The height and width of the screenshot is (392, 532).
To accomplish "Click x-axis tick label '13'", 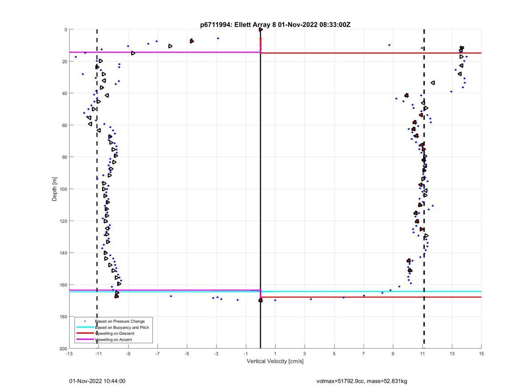I will point(452,353).
